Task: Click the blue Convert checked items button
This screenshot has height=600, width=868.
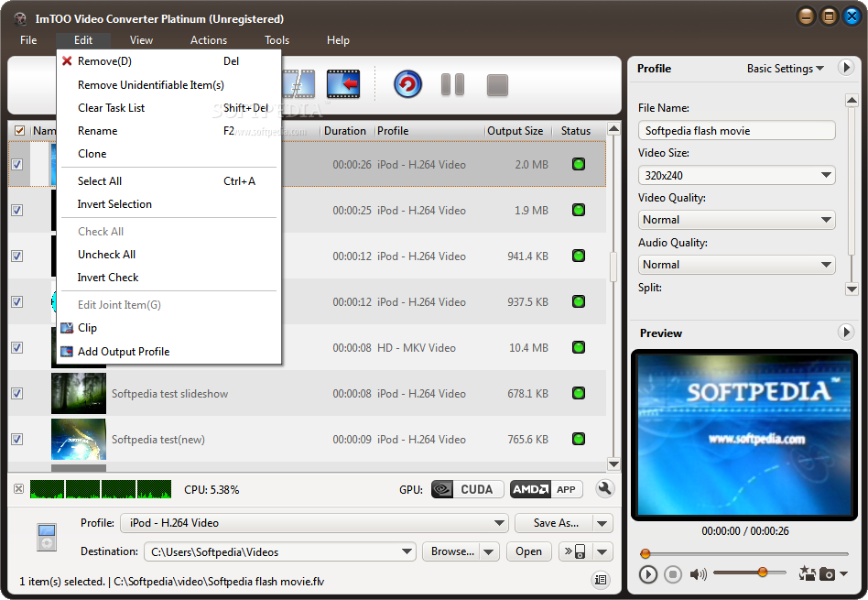Action: (408, 84)
